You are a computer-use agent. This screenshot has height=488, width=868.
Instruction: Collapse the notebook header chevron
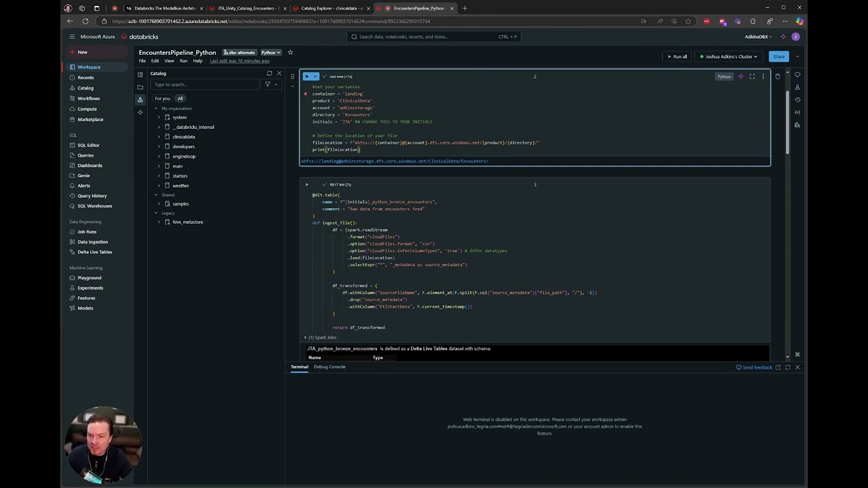coord(797,57)
